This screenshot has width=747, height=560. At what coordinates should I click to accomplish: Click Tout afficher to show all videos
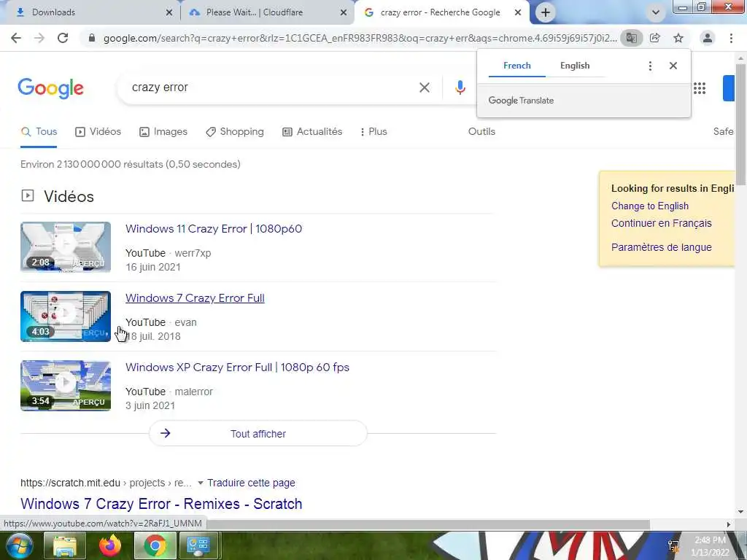(x=258, y=433)
